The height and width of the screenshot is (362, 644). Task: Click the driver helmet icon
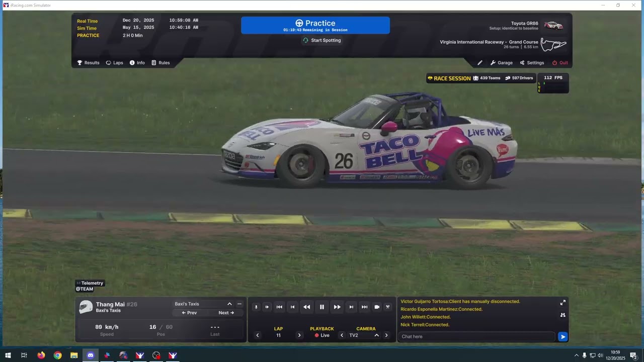point(86,307)
